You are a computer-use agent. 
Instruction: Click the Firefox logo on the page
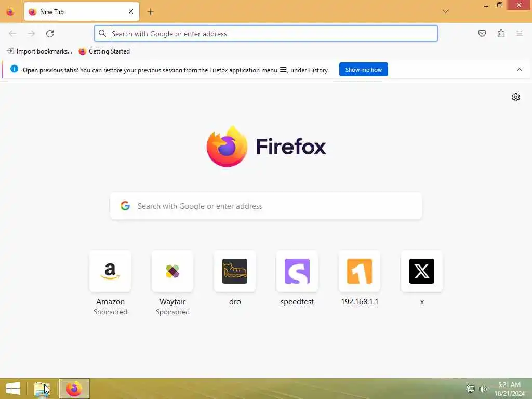click(266, 146)
